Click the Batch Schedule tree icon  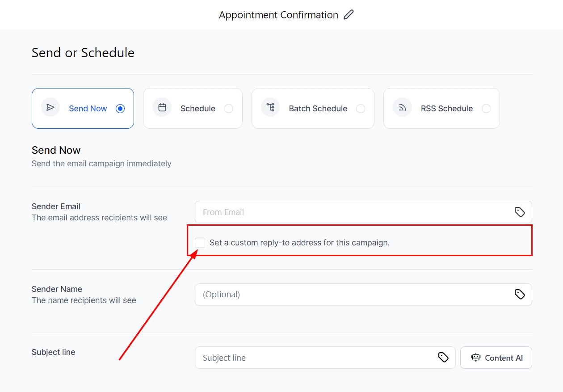click(270, 108)
